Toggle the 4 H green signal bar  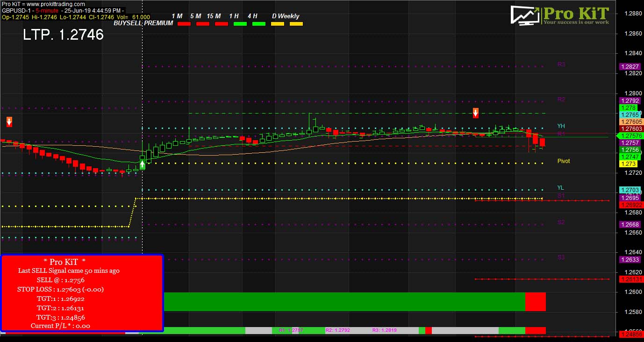click(x=258, y=23)
